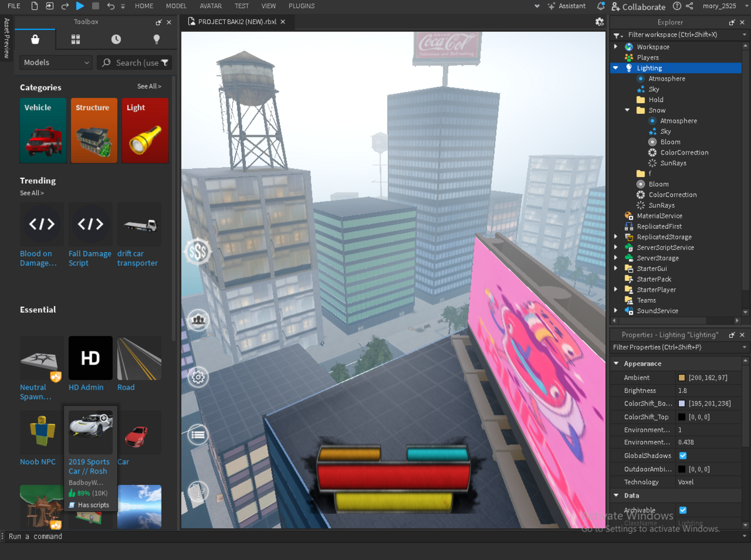This screenshot has width=751, height=560.
Task: Click the in-game settings gear icon
Action: [x=198, y=377]
